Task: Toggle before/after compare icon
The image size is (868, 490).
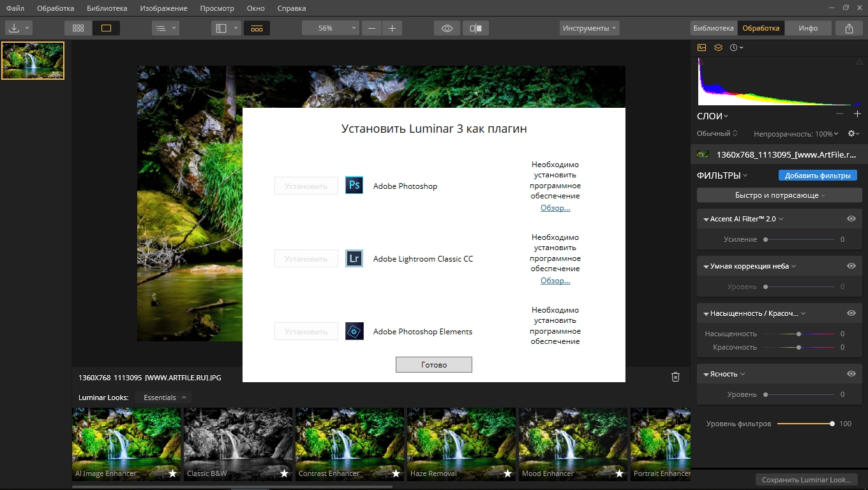Action: point(475,28)
